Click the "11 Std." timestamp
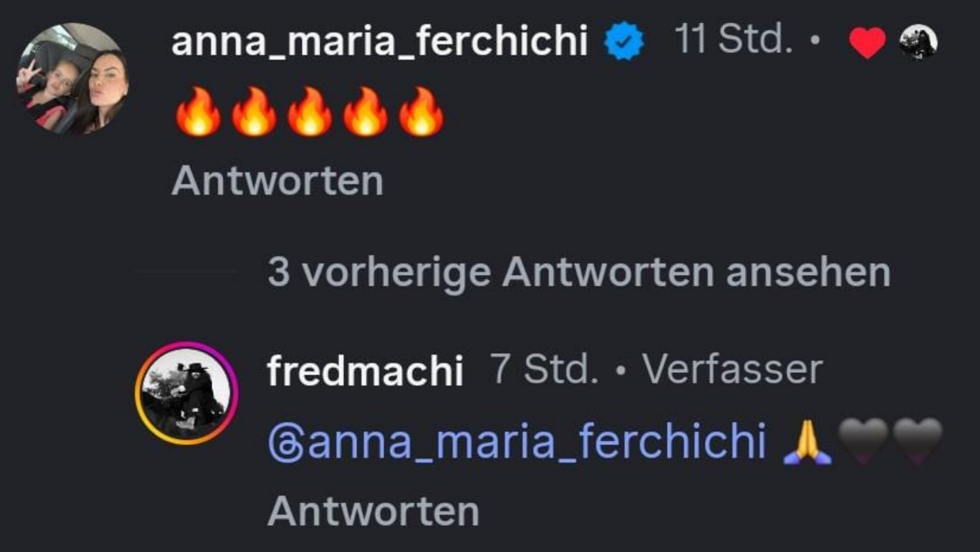 coord(734,40)
